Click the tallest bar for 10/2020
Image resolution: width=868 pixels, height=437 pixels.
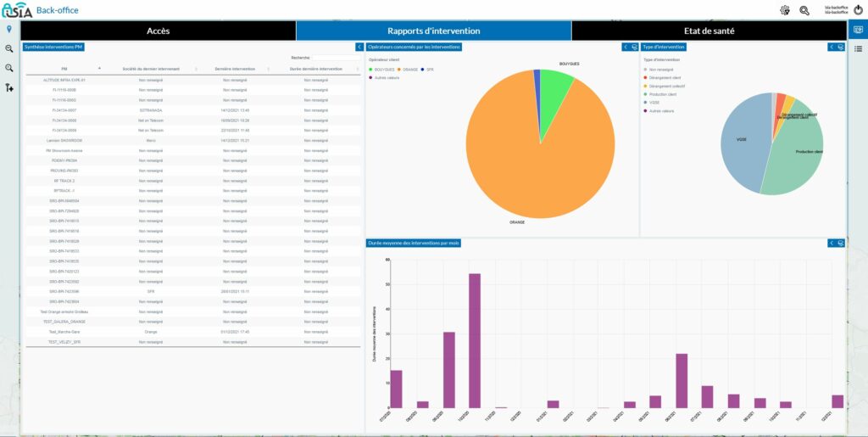(475, 340)
